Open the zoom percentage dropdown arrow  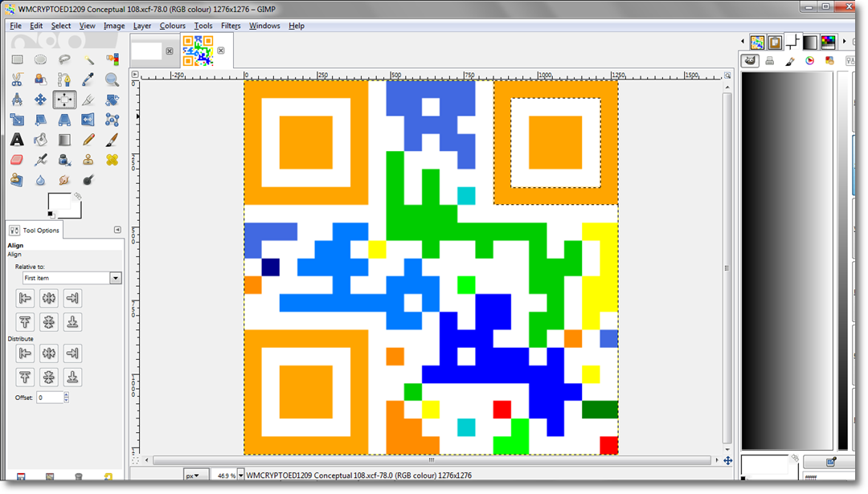pos(241,476)
